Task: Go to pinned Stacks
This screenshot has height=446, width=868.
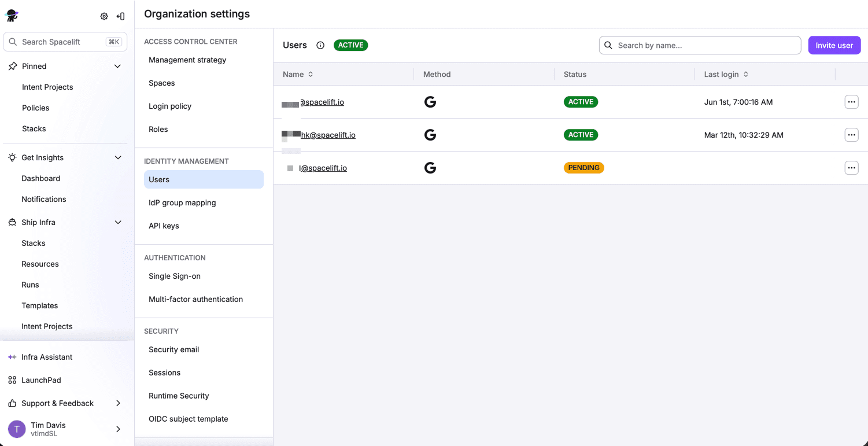Action: (34, 128)
